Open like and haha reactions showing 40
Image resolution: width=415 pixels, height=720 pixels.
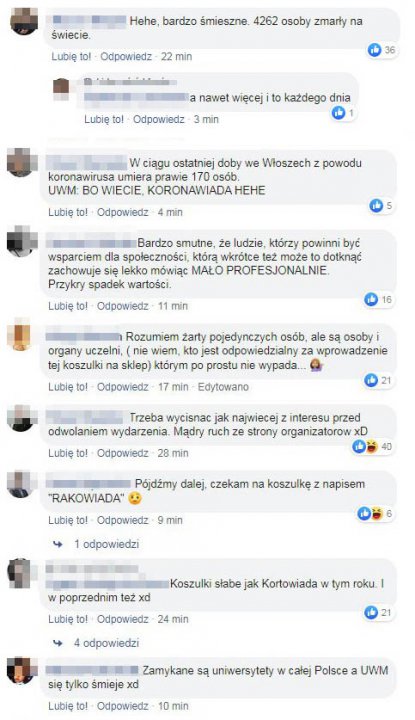pyautogui.click(x=372, y=446)
